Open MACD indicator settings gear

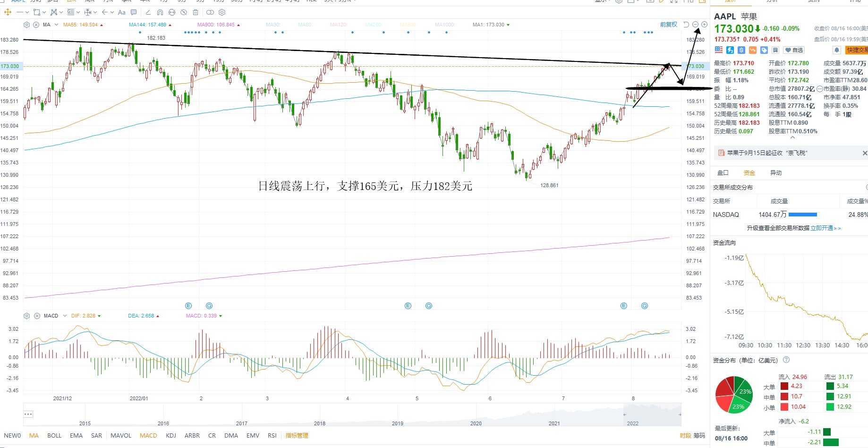[27, 316]
